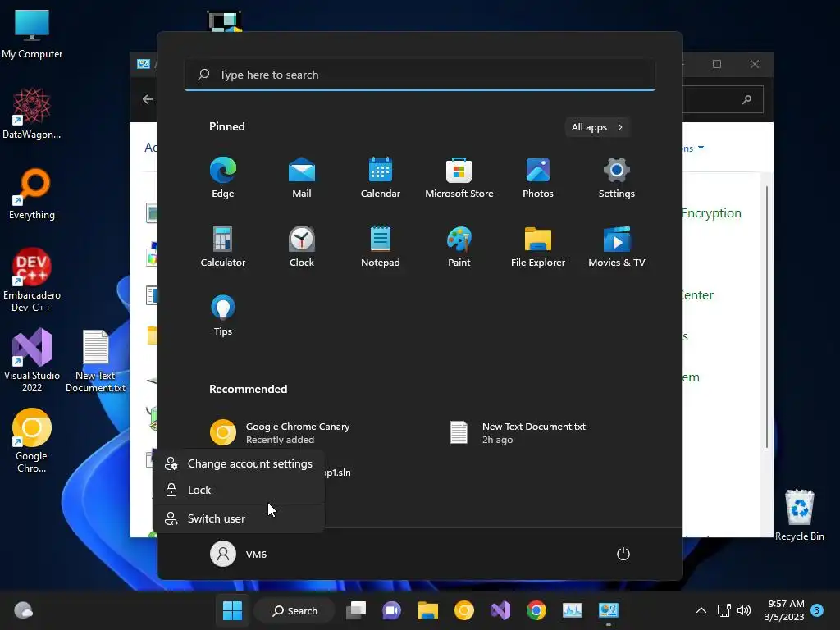Open Microsoft Store
The width and height of the screenshot is (840, 630).
click(459, 178)
